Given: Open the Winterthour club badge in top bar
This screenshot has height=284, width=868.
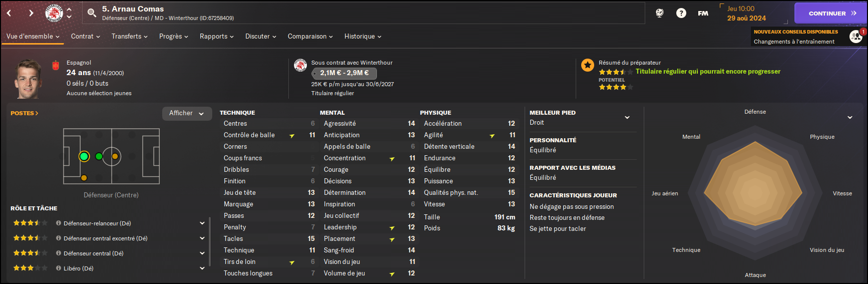Looking at the screenshot, I should [x=54, y=13].
